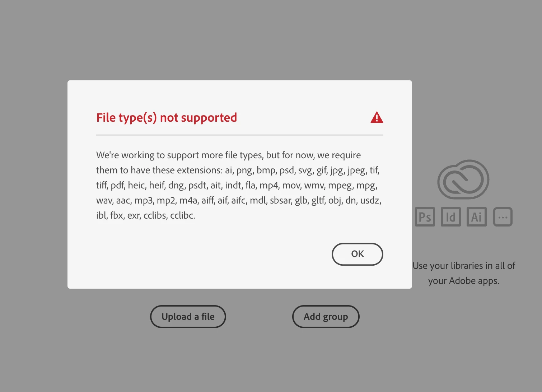This screenshot has width=542, height=392.
Task: Click the 'We're working to support more file types' line
Action: 229,155
